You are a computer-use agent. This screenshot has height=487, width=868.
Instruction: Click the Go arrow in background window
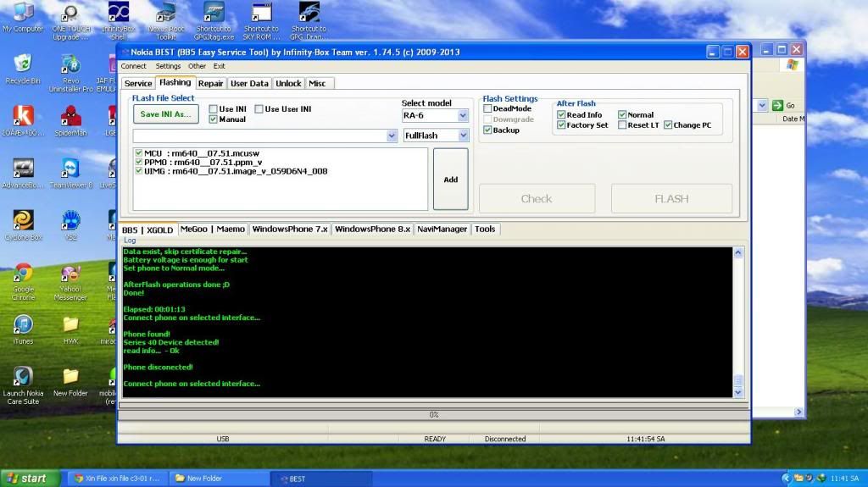coord(777,105)
